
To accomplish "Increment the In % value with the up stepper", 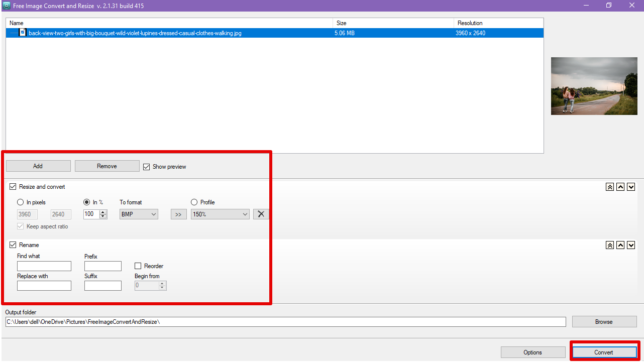I will click(x=103, y=211).
